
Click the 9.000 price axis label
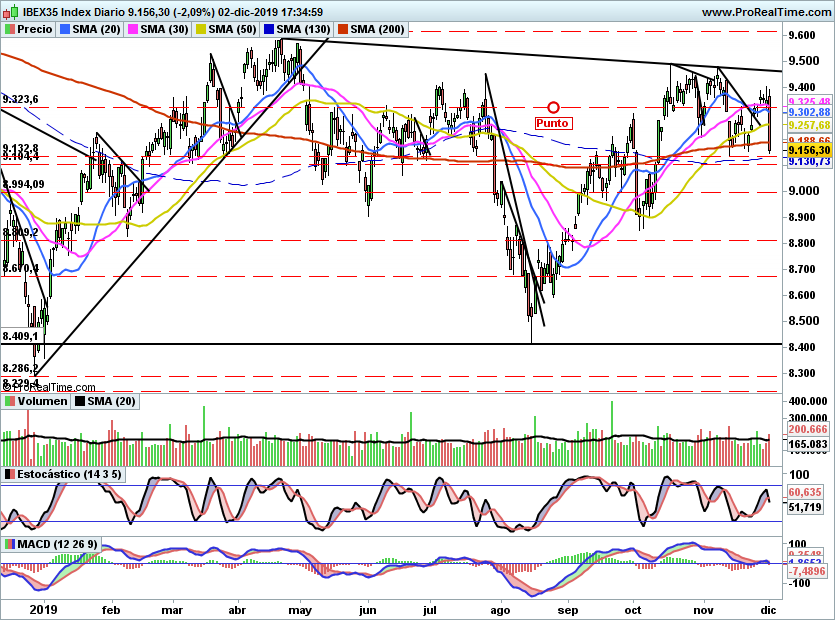click(x=802, y=191)
